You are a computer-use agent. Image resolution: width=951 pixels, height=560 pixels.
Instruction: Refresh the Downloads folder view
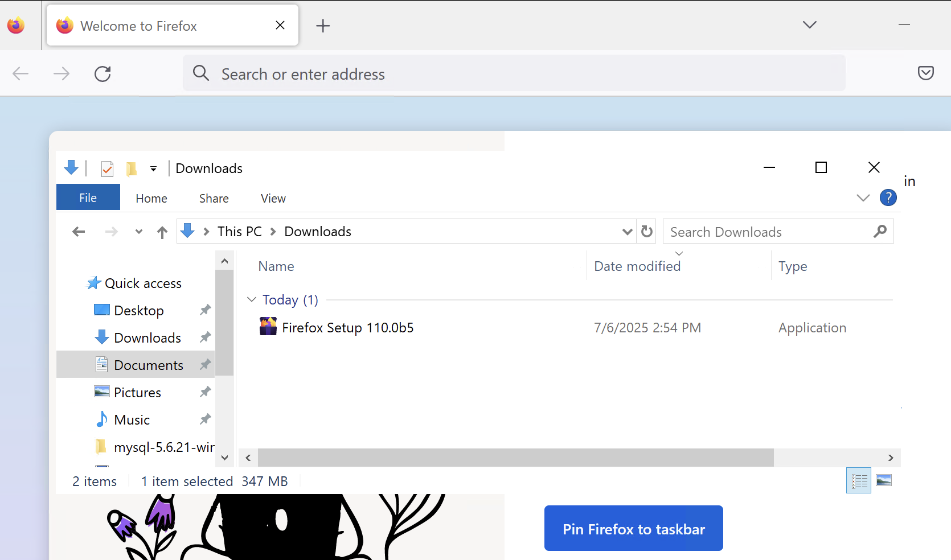point(646,232)
